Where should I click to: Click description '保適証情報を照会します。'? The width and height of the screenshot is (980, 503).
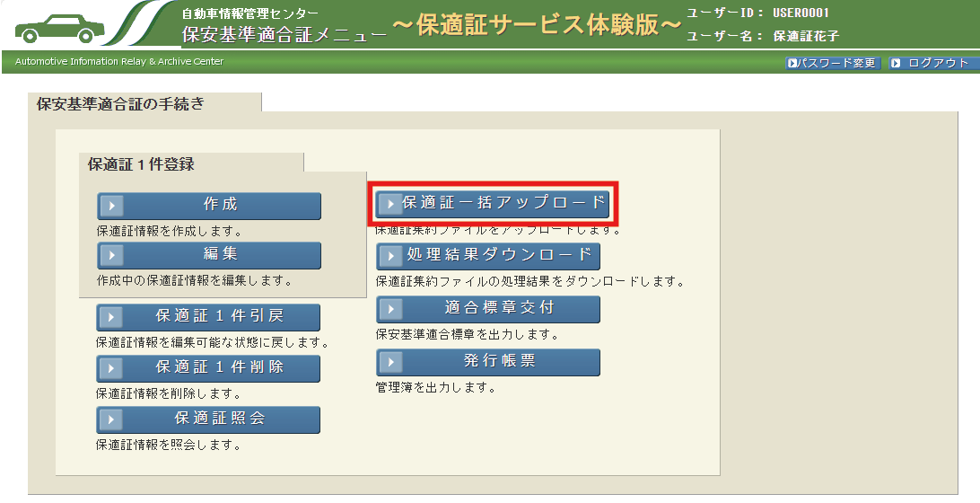(x=168, y=446)
